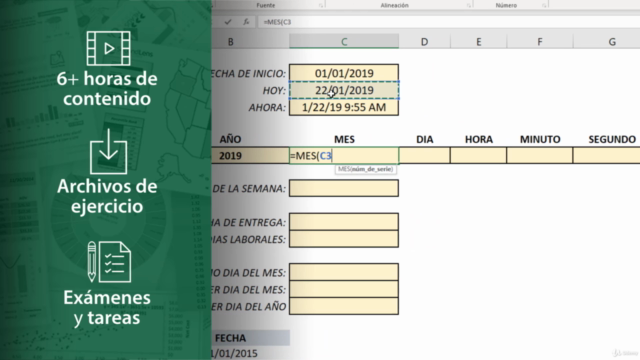Viewport: 640px width, 360px height.
Task: Click '6+ horas de contenido' text
Action: 107,89
